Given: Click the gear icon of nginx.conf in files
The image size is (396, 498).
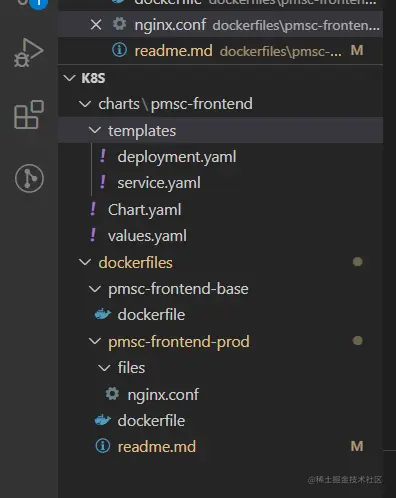Looking at the screenshot, I should [x=112, y=394].
